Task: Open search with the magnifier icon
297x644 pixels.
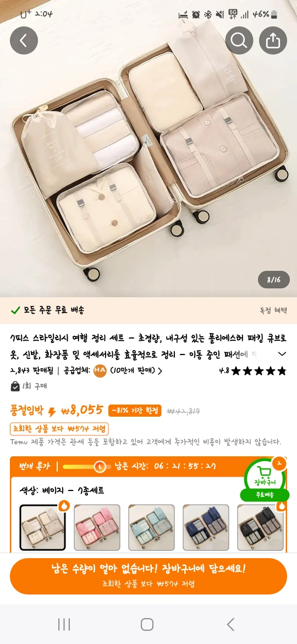Action: click(239, 41)
